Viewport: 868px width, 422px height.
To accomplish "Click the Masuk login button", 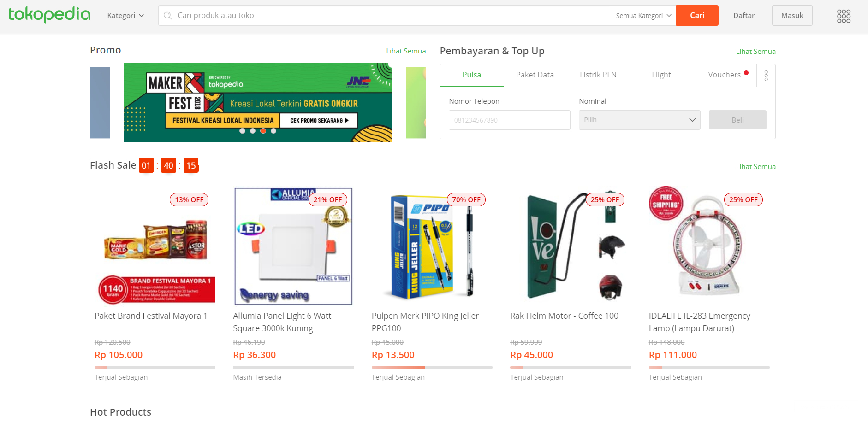I will [792, 15].
